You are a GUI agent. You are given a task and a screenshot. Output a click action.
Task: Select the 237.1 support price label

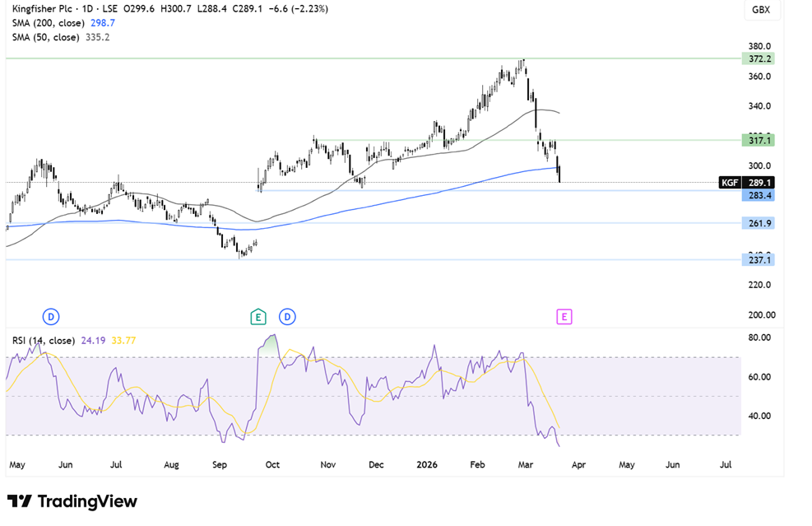pos(759,259)
